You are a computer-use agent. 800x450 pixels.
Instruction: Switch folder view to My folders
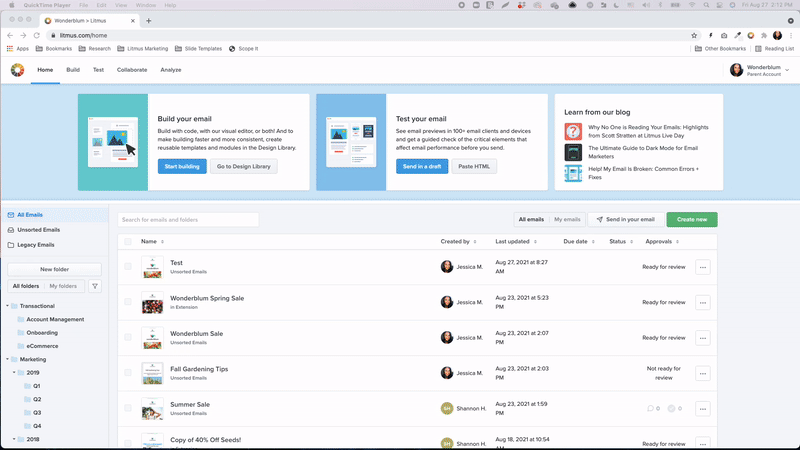point(63,286)
